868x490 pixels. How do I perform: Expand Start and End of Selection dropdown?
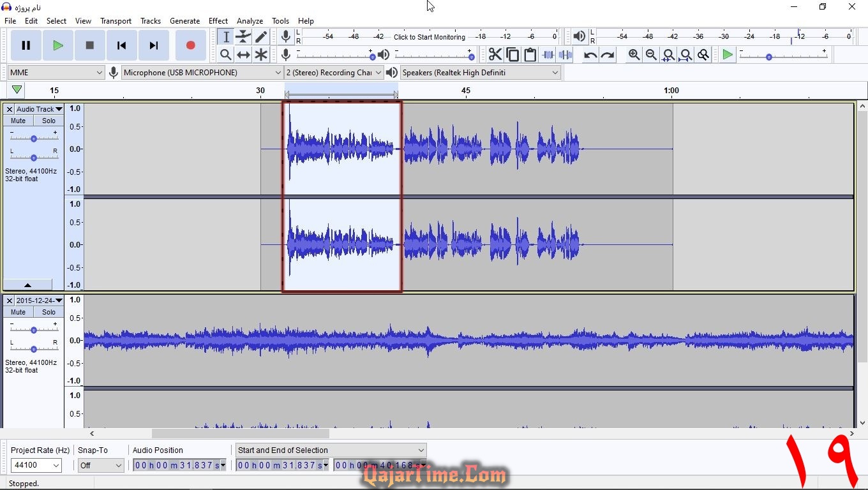(x=331, y=450)
